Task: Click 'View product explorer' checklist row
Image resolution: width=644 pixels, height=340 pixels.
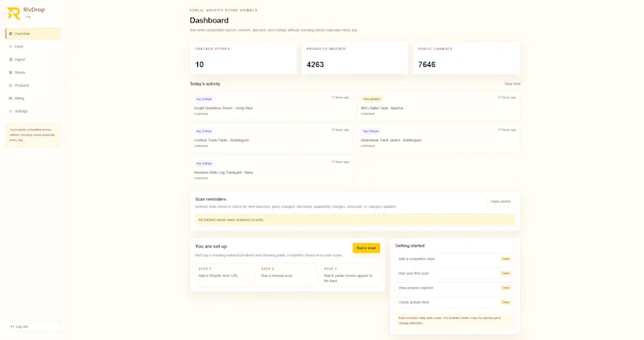Action: click(455, 288)
